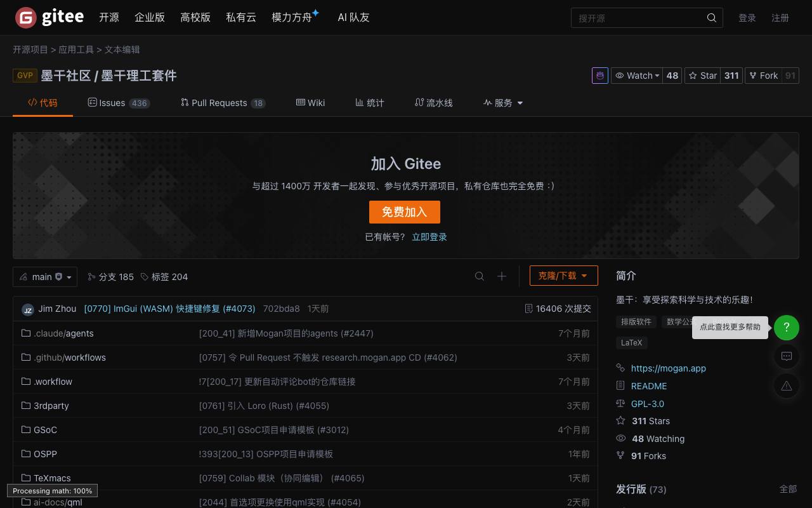Screen dimensions: 812x508
Task: Open the 统计 tab
Action: click(369, 103)
